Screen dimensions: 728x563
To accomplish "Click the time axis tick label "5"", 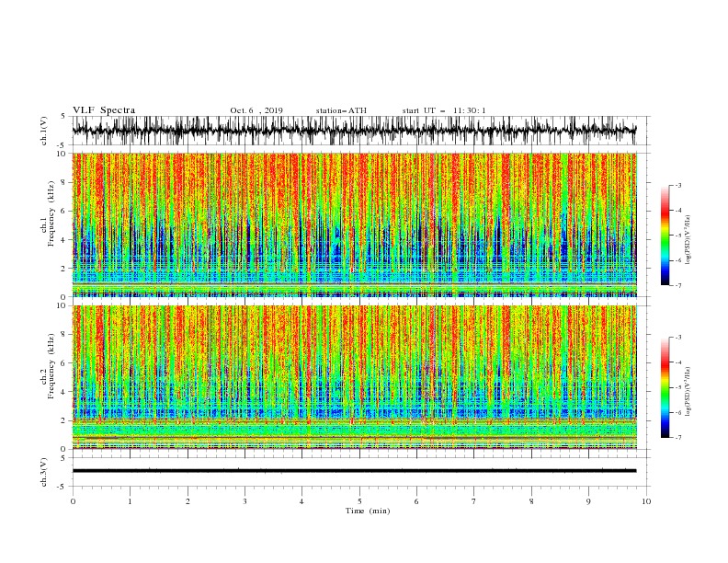I will [359, 501].
